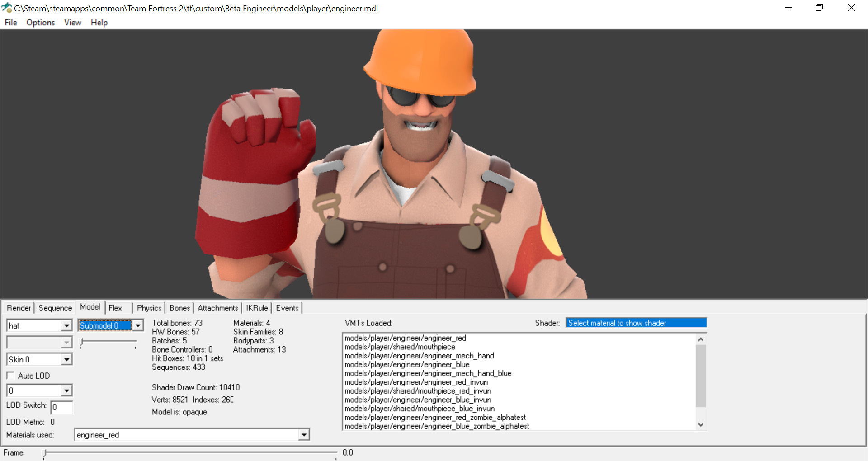The width and height of the screenshot is (868, 461).
Task: Open the Sequence tab
Action: [x=55, y=308]
